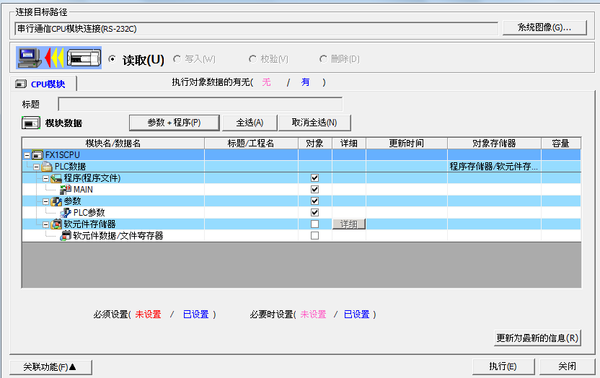Collapse the FX1SCPU tree node
The height and width of the screenshot is (378, 600).
pyautogui.click(x=27, y=156)
